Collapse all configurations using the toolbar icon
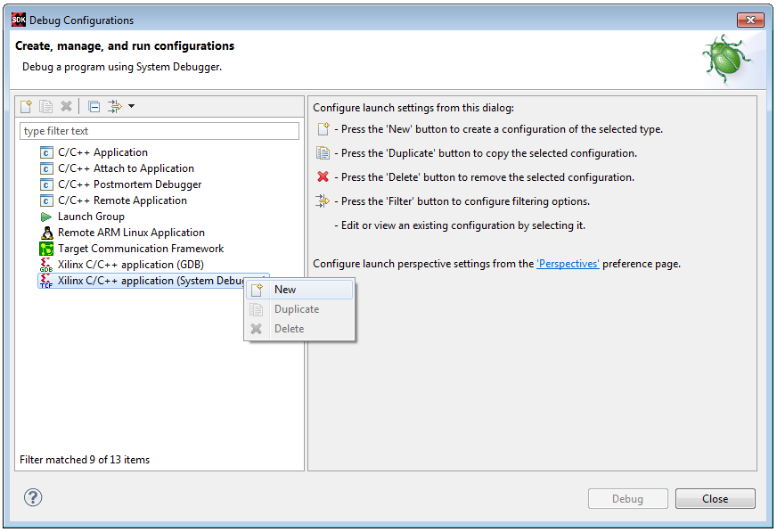 94,107
